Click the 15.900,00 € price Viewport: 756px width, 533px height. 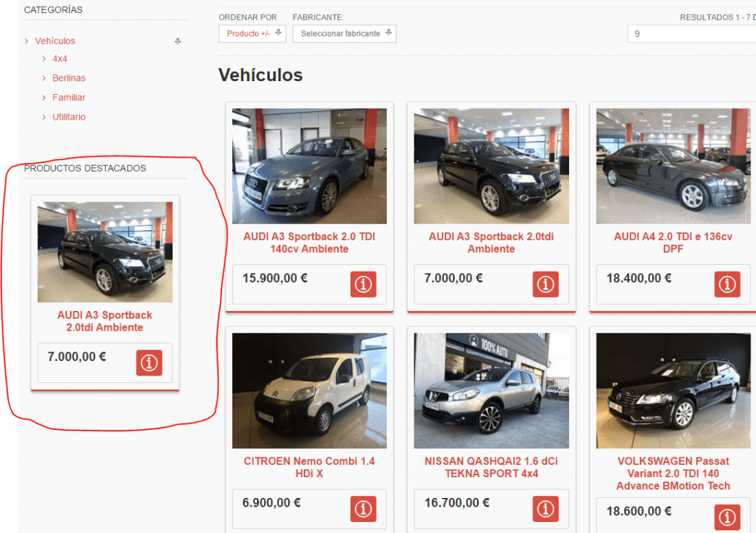[275, 279]
